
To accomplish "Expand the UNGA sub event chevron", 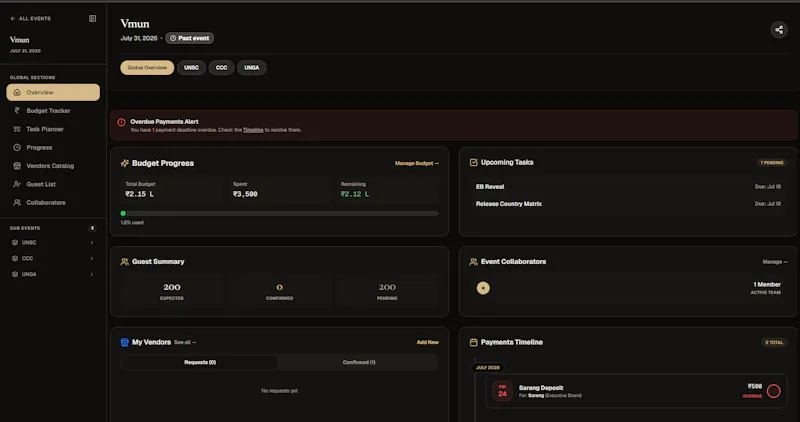I will coord(92,274).
